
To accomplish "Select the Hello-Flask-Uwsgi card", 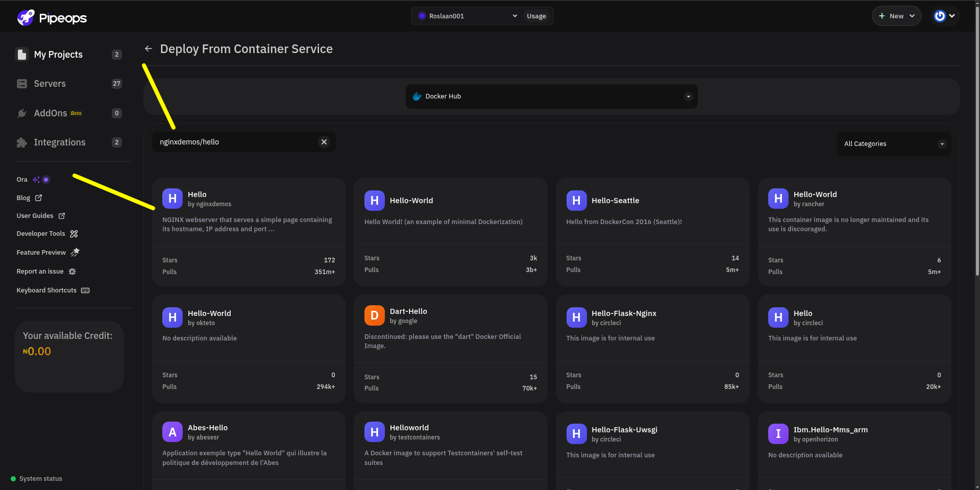I will [x=652, y=451].
